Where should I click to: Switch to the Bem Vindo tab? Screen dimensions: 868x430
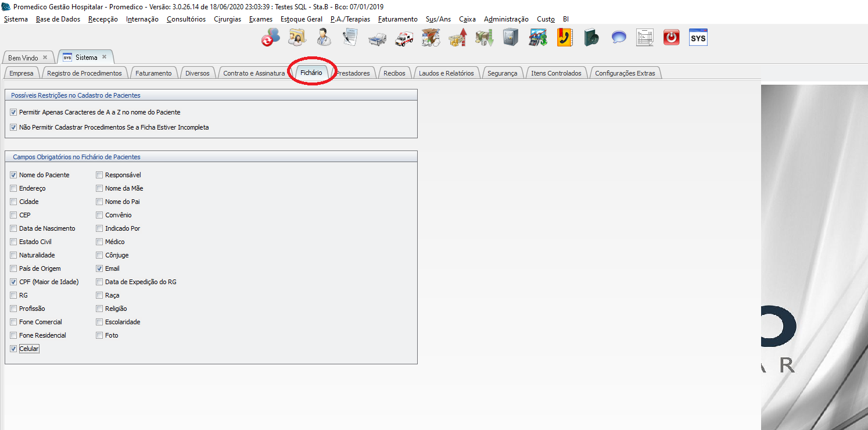(23, 58)
